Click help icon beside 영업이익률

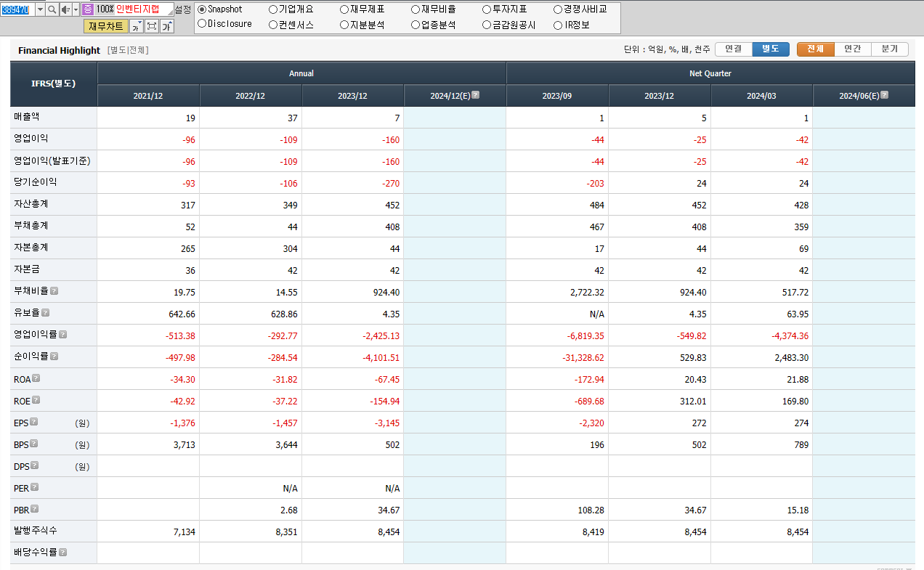tap(62, 335)
